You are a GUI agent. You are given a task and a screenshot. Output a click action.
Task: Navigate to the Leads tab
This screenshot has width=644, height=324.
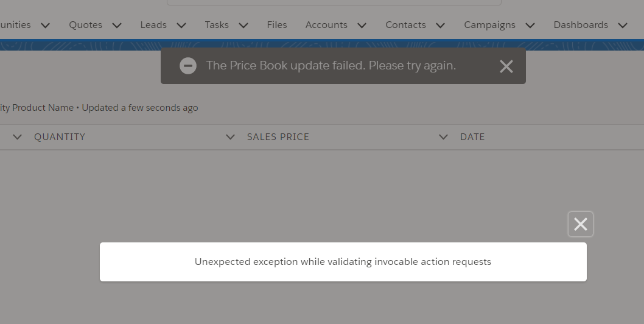coord(153,25)
